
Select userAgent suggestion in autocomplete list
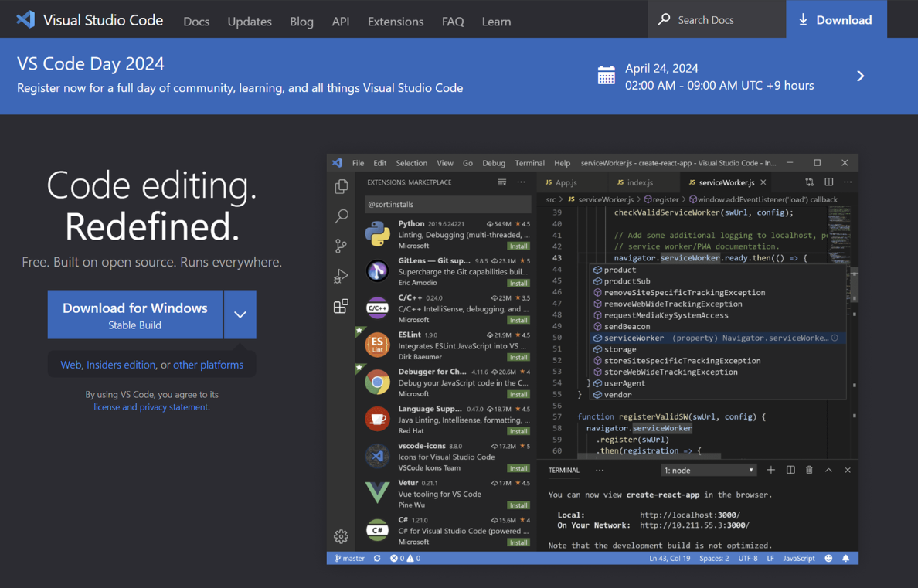pyautogui.click(x=719, y=383)
